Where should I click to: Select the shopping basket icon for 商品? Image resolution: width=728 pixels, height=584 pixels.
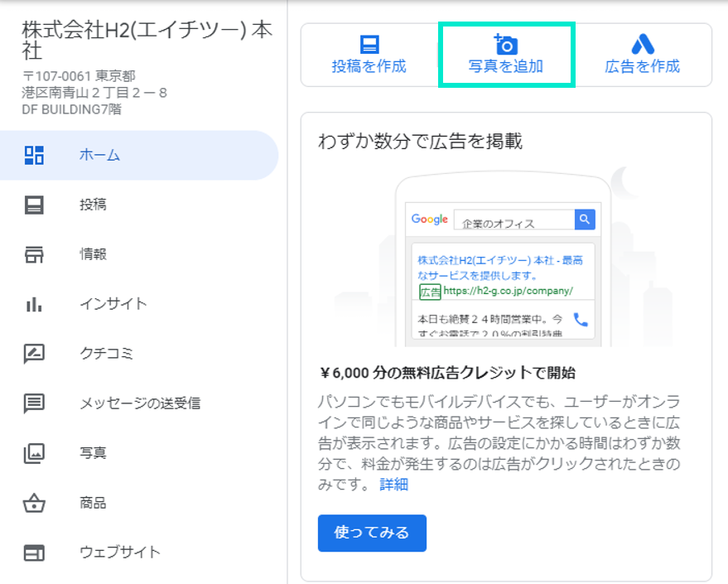(34, 503)
